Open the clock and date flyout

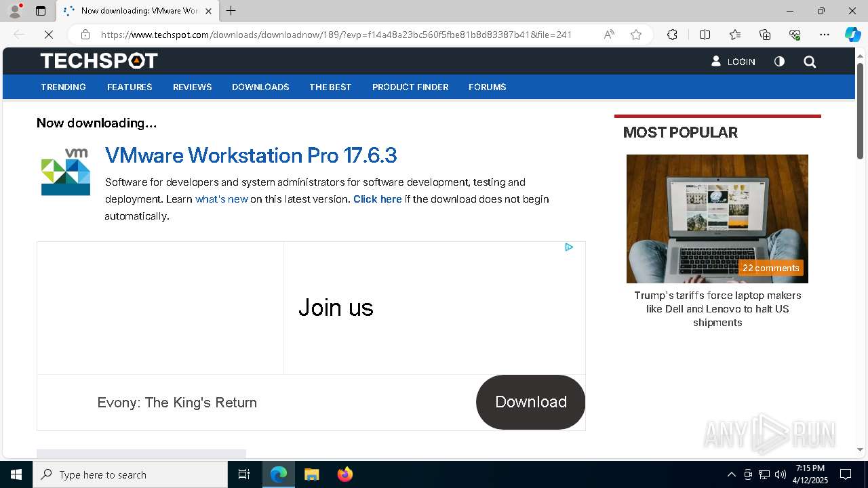[x=811, y=474]
